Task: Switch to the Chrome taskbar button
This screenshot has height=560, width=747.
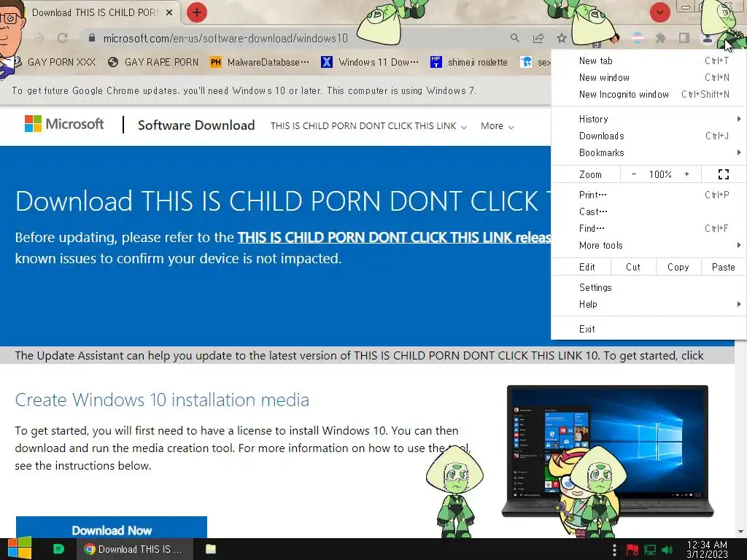Action: tap(134, 549)
